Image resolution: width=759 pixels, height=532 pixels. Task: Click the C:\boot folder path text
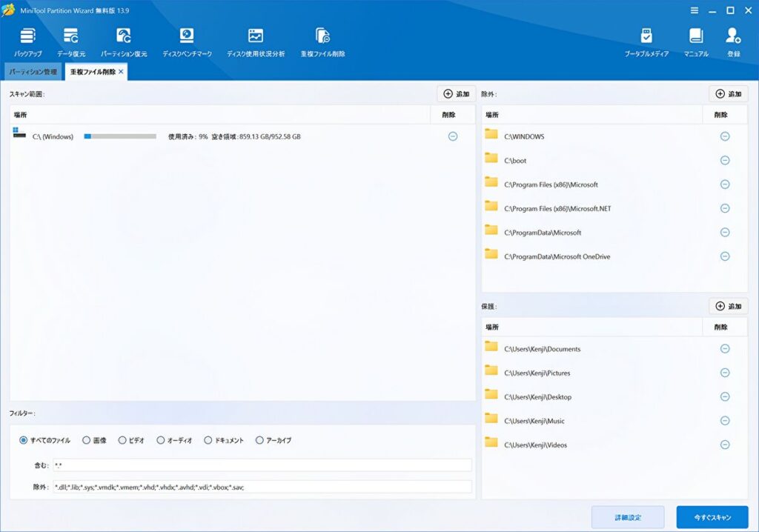tap(515, 161)
